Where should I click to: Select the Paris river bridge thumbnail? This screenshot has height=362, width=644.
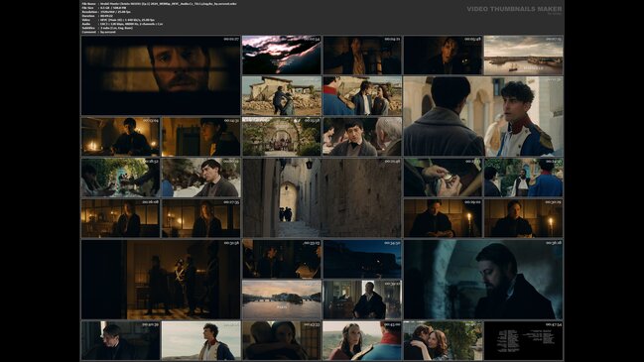click(x=282, y=300)
